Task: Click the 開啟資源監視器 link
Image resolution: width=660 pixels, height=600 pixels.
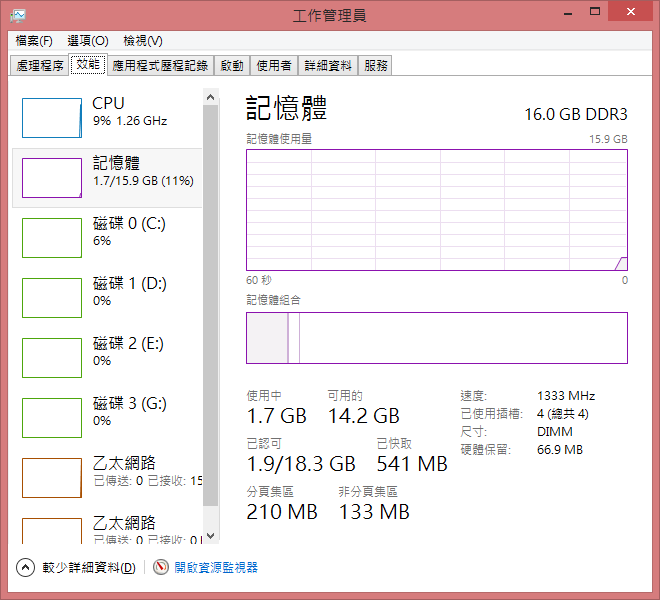Action: point(216,568)
